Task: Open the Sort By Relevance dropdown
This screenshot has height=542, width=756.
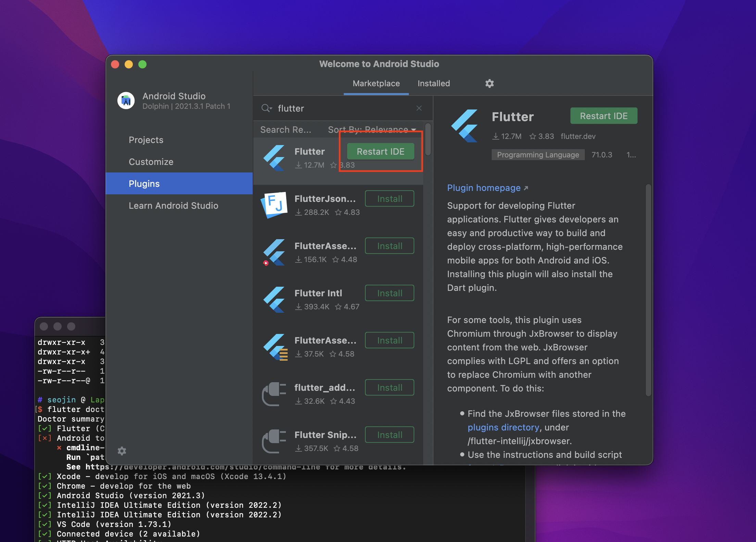Action: click(x=372, y=130)
